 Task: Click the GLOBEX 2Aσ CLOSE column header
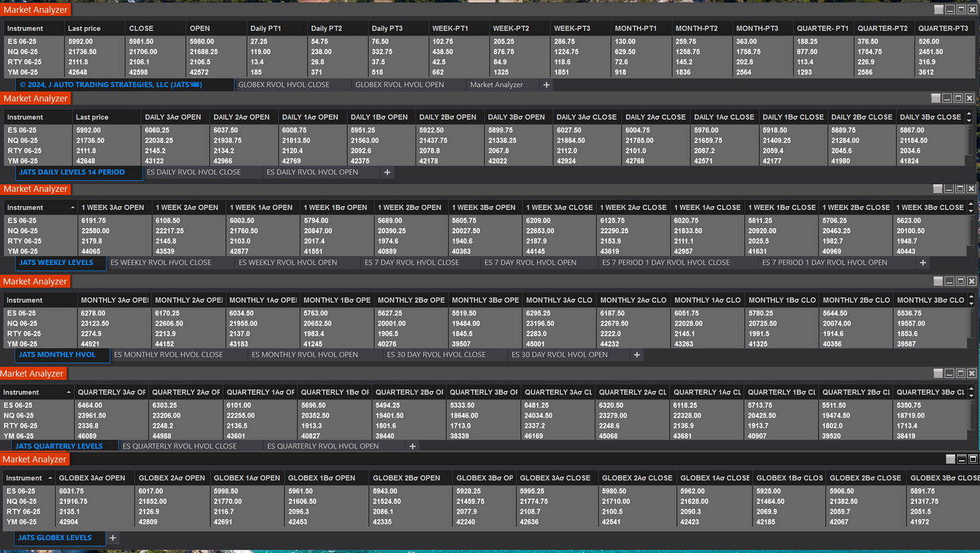click(x=636, y=478)
